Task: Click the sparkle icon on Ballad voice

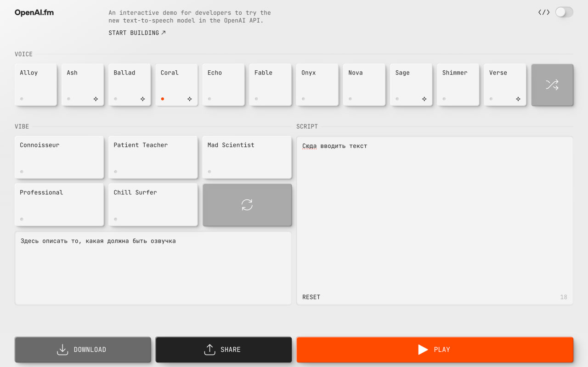Action: coord(142,99)
